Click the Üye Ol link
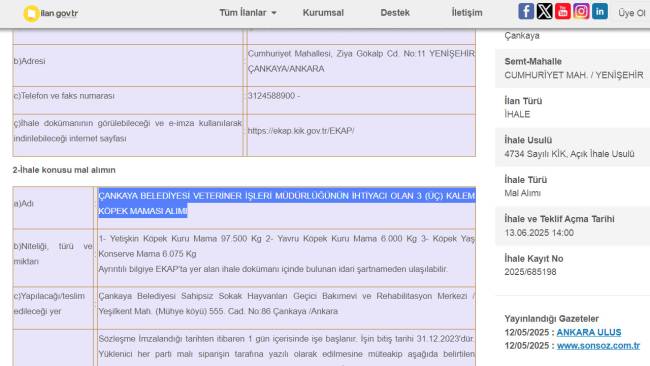650x366 pixels. click(x=632, y=13)
